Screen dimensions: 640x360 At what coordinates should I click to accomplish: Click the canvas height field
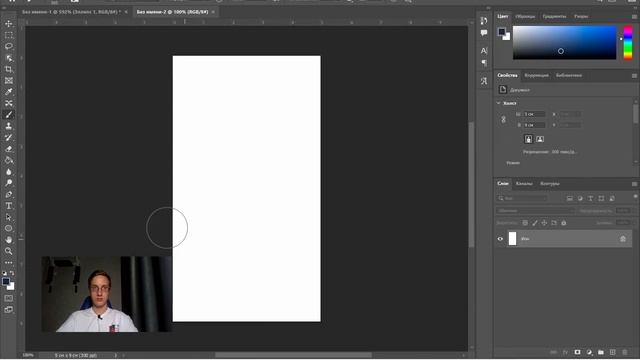click(535, 125)
